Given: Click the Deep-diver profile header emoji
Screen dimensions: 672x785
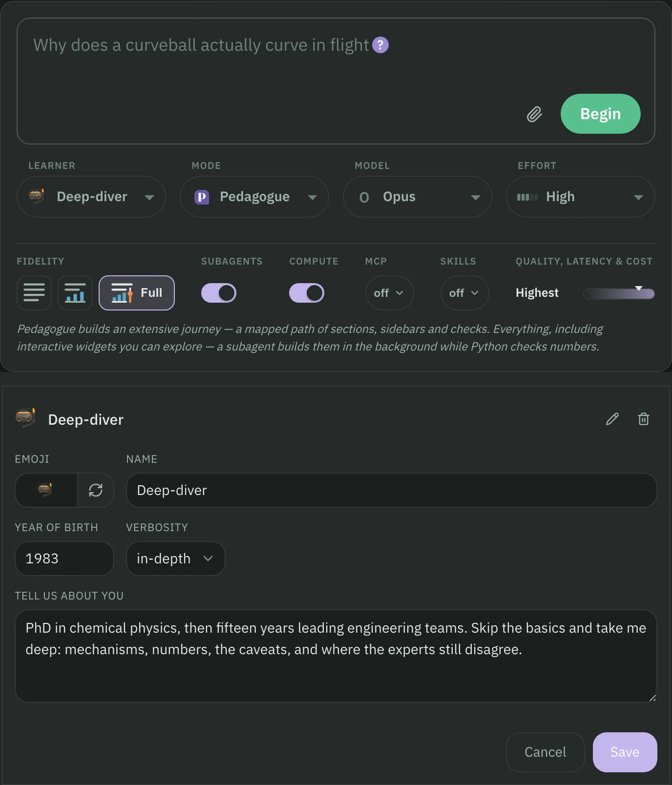Looking at the screenshot, I should tap(25, 418).
